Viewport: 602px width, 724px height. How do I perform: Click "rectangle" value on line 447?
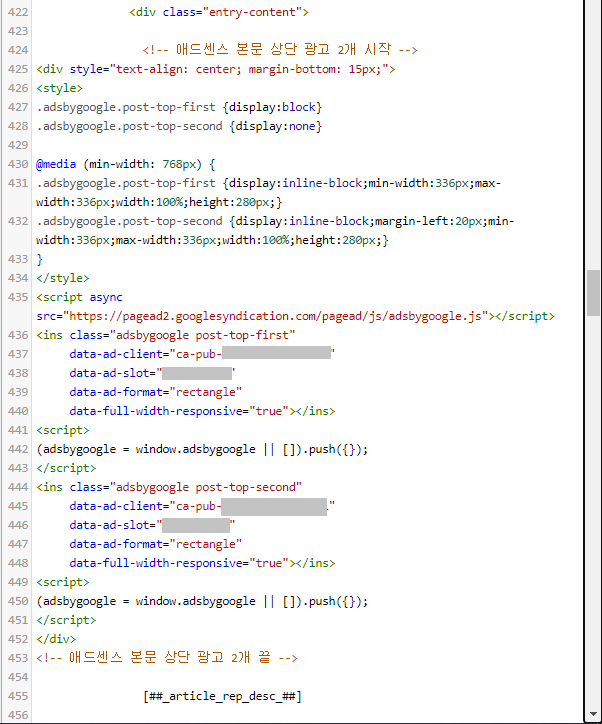coord(205,544)
